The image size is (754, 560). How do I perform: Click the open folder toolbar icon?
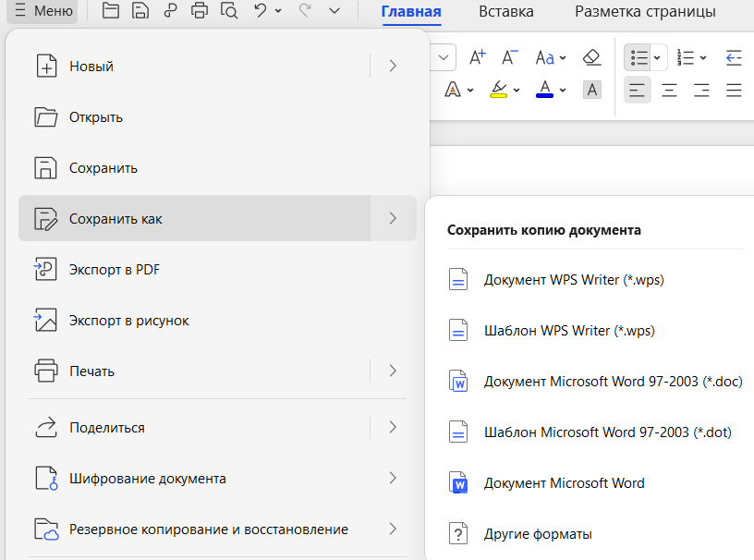coord(111,10)
